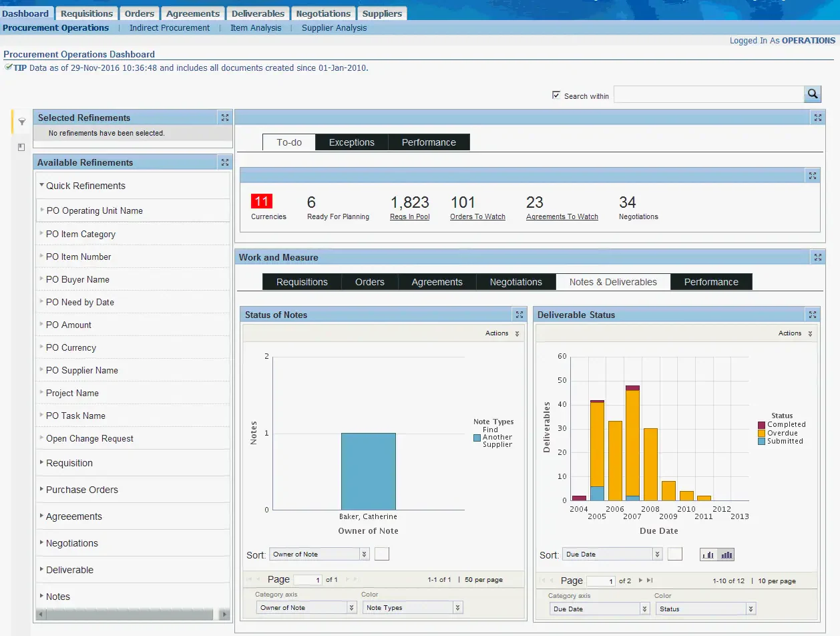Click previous page arrow in Status of Notes
Viewport: 840px width, 636px height.
pos(260,579)
